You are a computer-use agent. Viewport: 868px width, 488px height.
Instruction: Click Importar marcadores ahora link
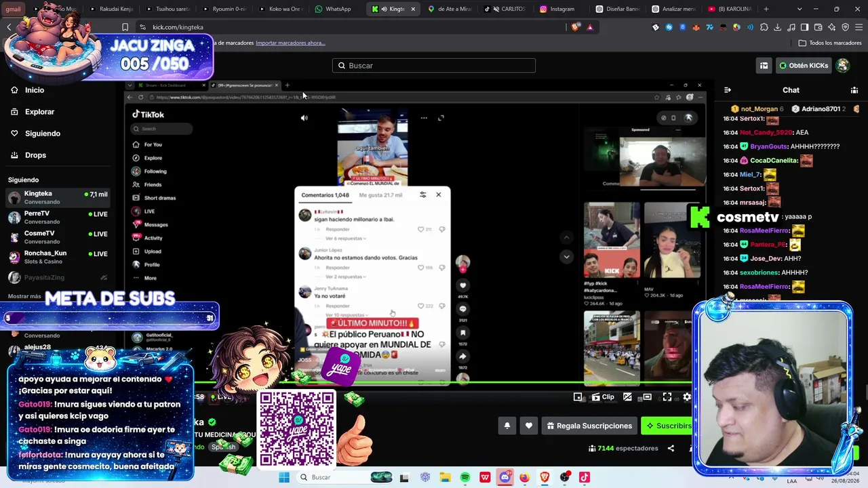[x=290, y=43]
